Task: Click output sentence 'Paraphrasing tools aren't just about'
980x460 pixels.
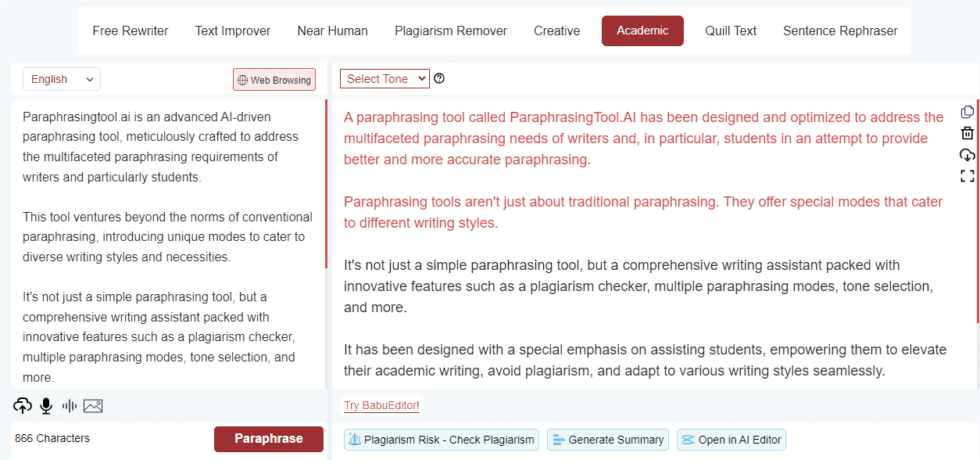Action: tap(644, 212)
